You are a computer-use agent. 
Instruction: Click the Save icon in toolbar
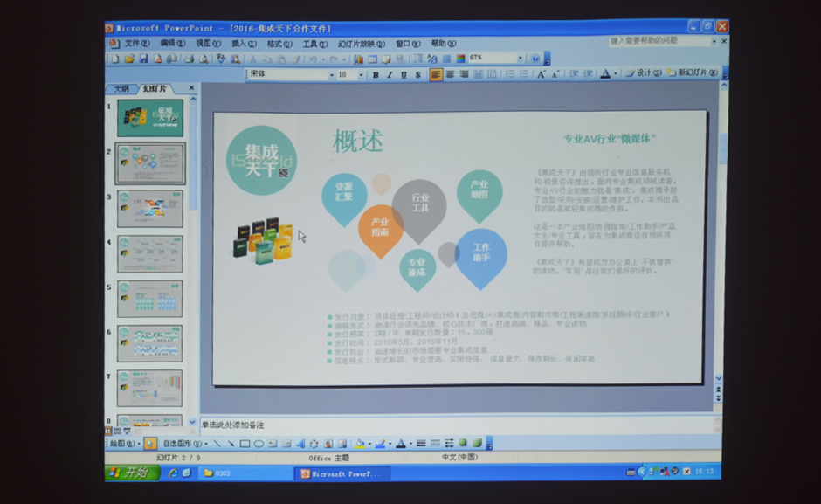pyautogui.click(x=143, y=59)
